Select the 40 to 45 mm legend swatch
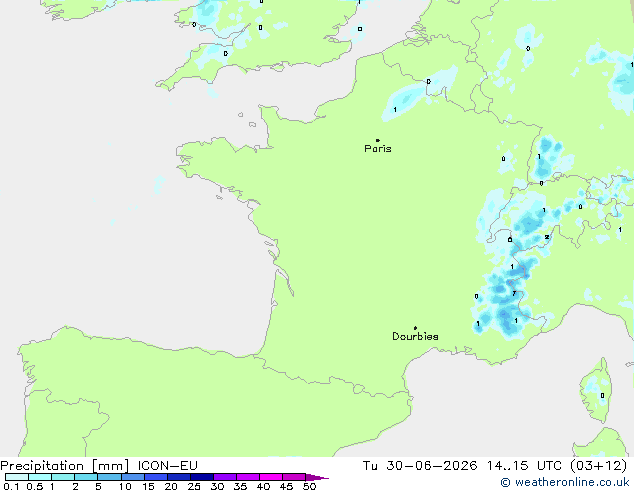This screenshot has height=490, width=634. click(271, 477)
